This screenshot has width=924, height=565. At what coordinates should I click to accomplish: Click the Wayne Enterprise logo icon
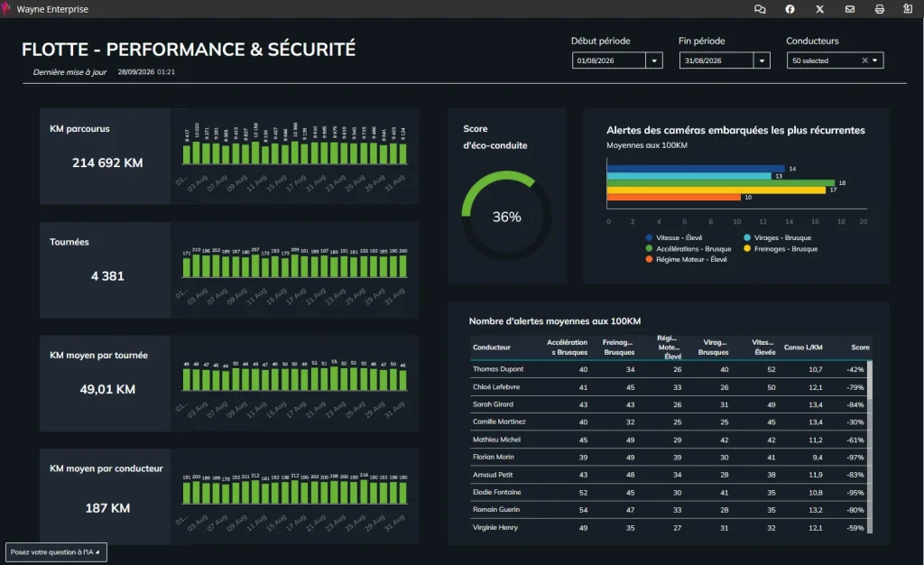[x=6, y=7]
